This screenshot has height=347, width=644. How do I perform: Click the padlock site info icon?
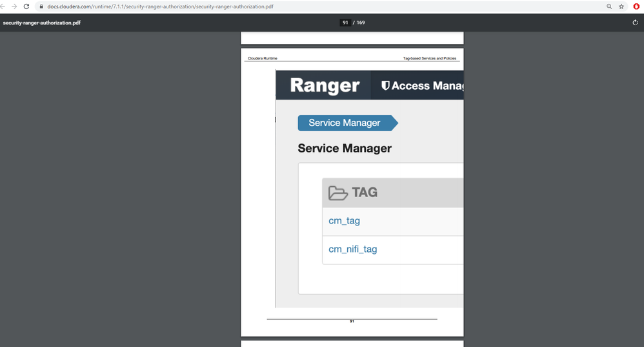coord(41,6)
